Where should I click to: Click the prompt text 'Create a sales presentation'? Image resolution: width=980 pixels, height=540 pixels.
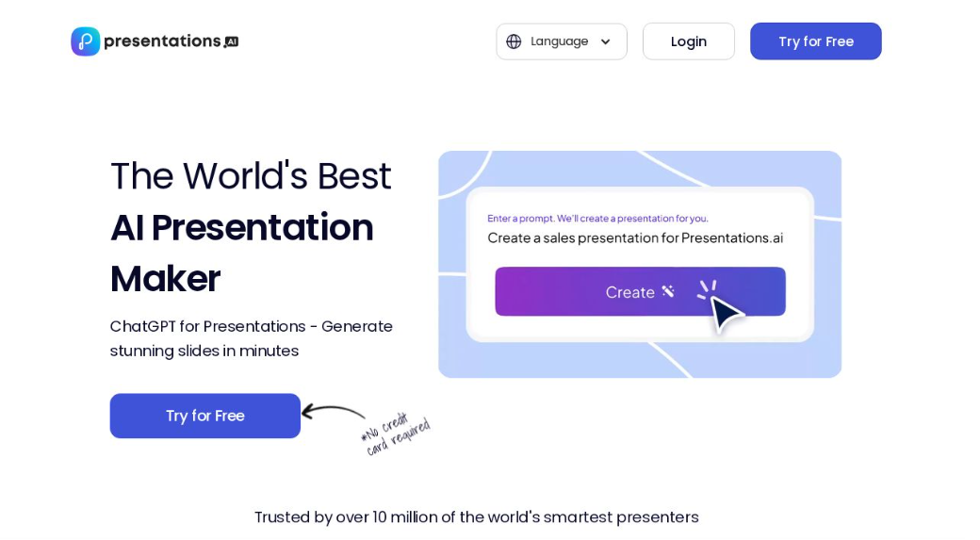(634, 237)
